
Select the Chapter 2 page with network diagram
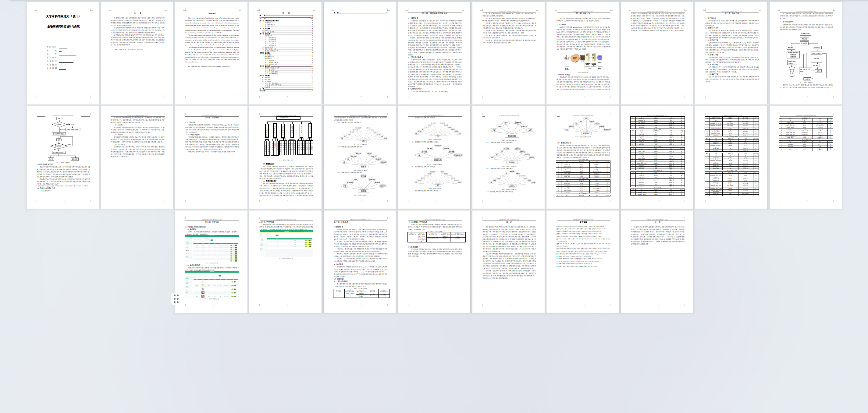[583, 53]
